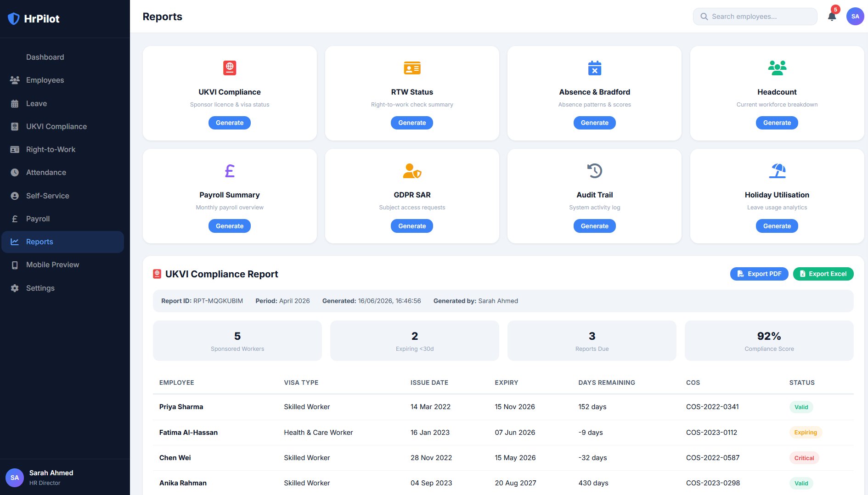The image size is (868, 495).
Task: Export the report to Excel
Action: [x=823, y=274]
